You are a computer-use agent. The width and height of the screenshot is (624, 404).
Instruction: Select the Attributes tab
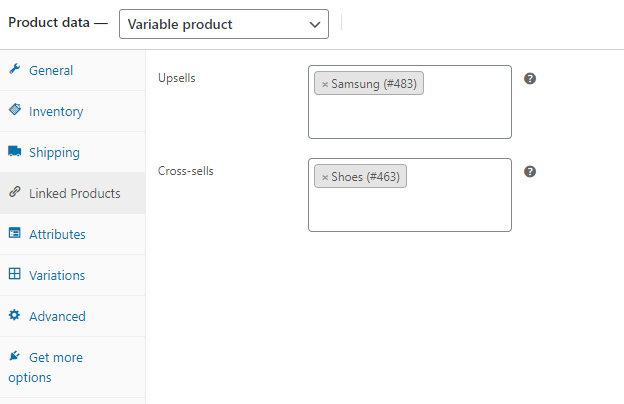tap(57, 234)
